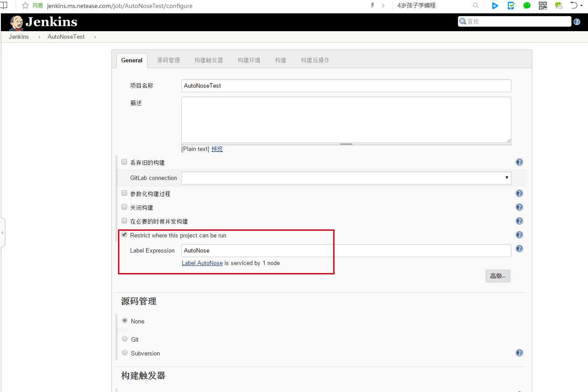This screenshot has width=588, height=392.
Task: Show help for the Label Expression field
Action: (x=519, y=249)
